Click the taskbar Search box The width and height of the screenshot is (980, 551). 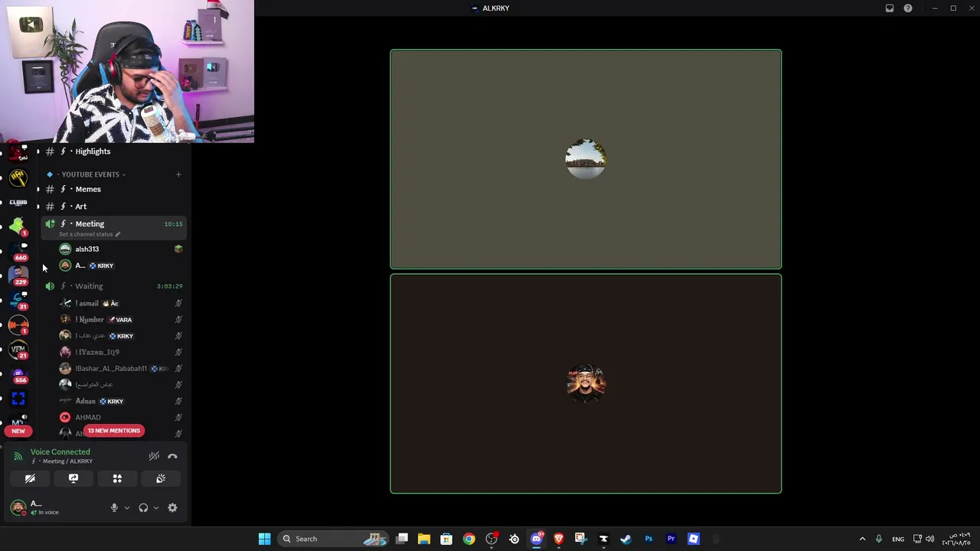pos(334,539)
